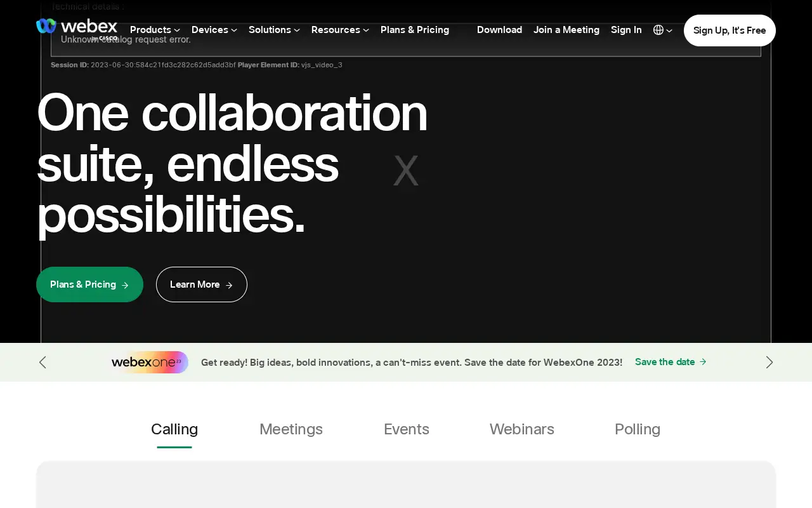Screen dimensions: 812x508
Task: Switch to the Events tab
Action: pos(407,429)
